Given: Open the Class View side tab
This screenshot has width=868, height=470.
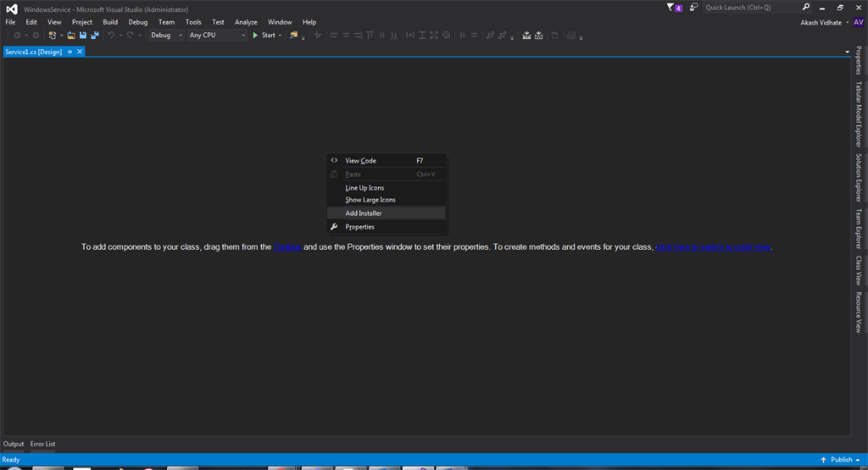Looking at the screenshot, I should (x=859, y=270).
